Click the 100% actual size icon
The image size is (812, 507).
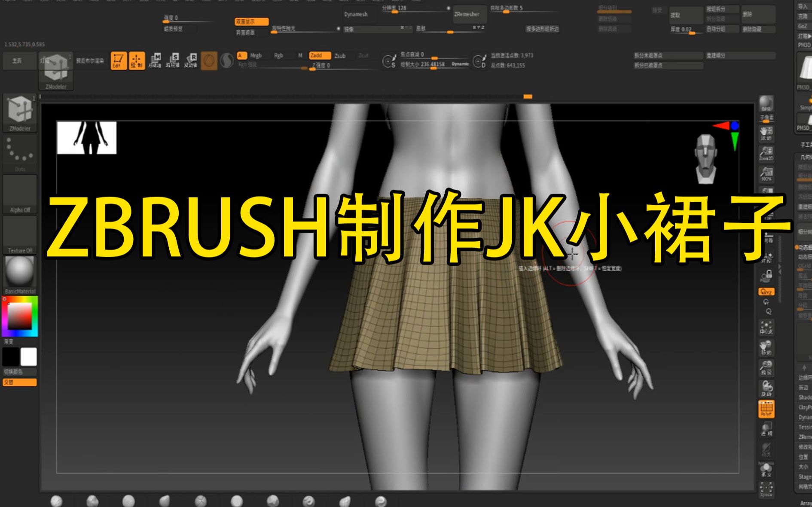766,173
